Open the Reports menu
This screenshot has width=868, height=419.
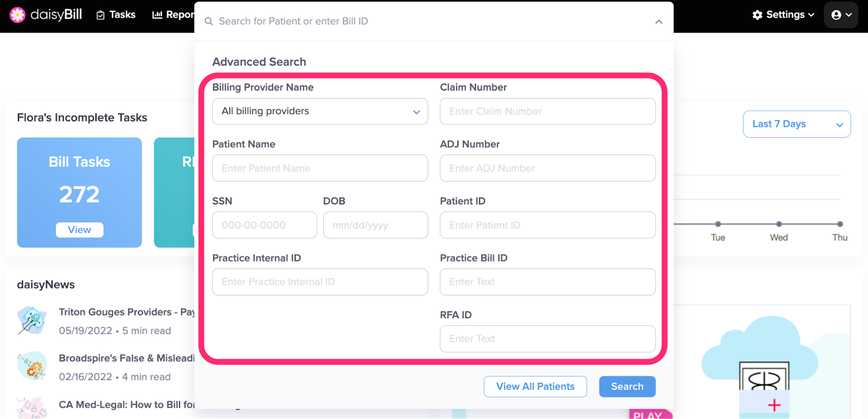click(173, 15)
